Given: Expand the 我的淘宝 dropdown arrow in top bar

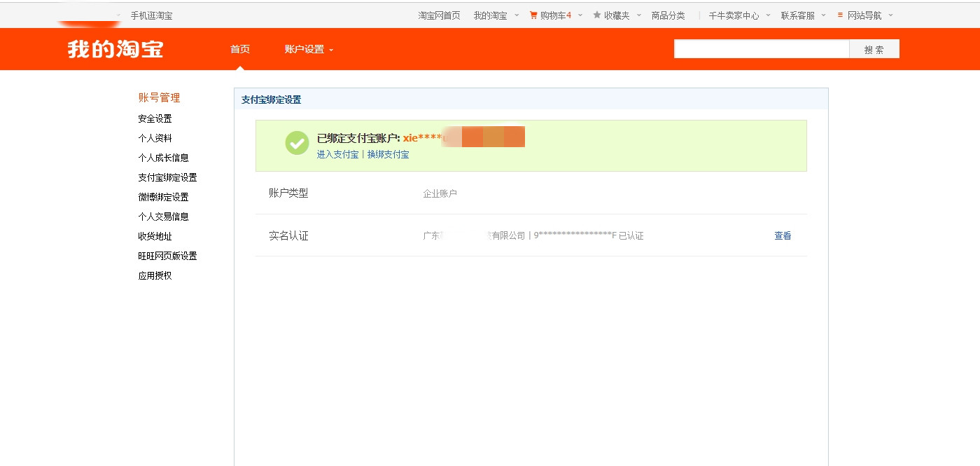Looking at the screenshot, I should (517, 15).
